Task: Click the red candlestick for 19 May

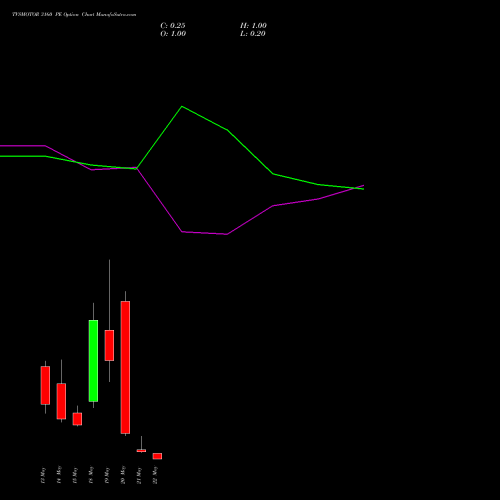Action: coord(109,345)
